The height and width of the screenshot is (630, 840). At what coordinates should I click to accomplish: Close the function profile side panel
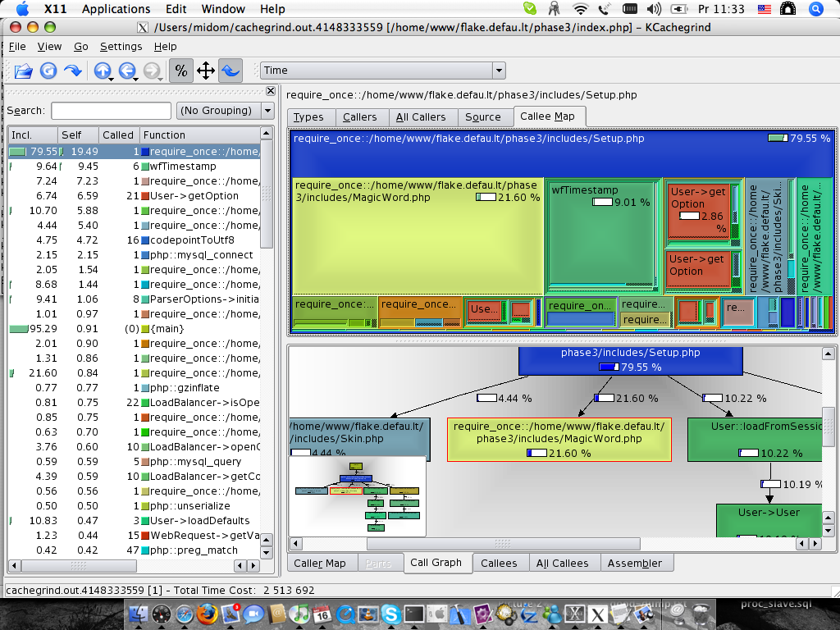271,91
